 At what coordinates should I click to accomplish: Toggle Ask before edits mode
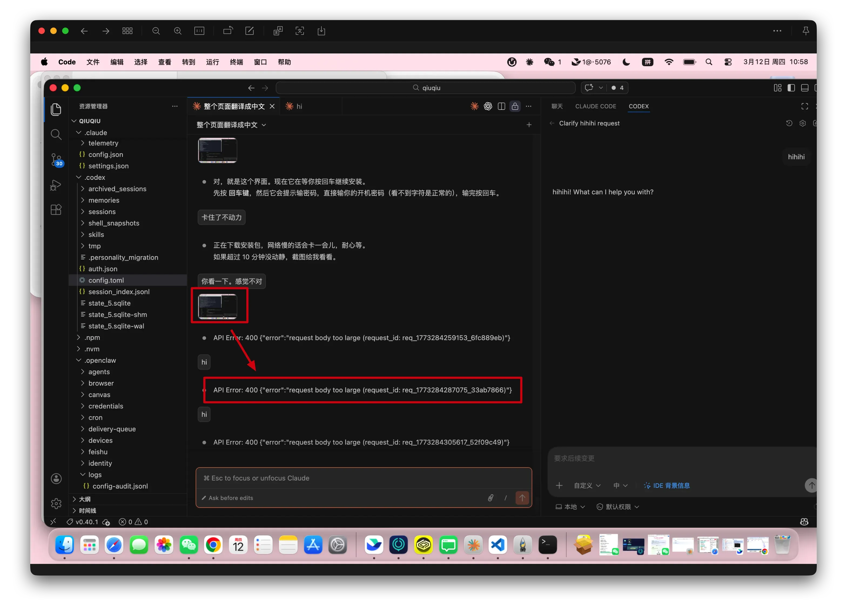coord(227,498)
